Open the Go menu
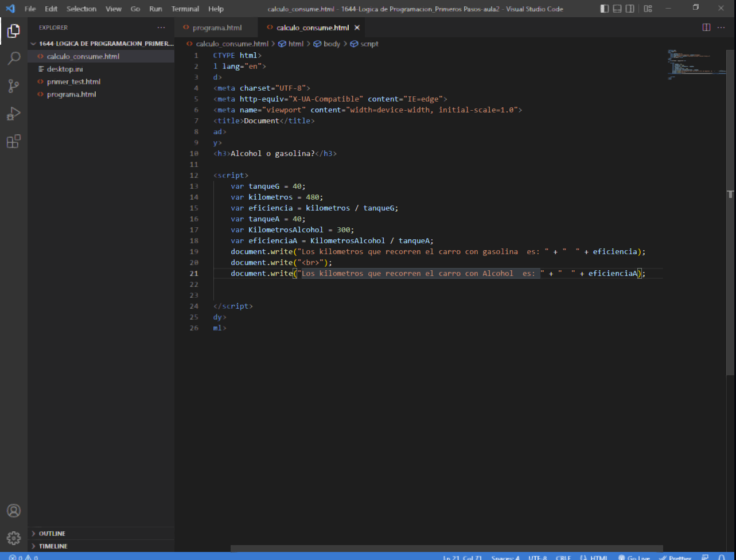Screen dimensions: 736x560 [135, 9]
